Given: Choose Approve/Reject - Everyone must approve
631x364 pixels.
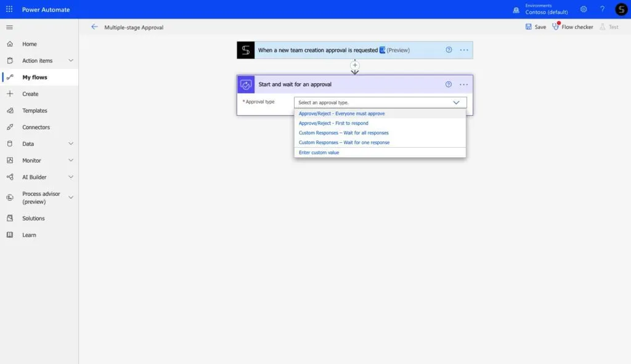Looking at the screenshot, I should pyautogui.click(x=380, y=113).
